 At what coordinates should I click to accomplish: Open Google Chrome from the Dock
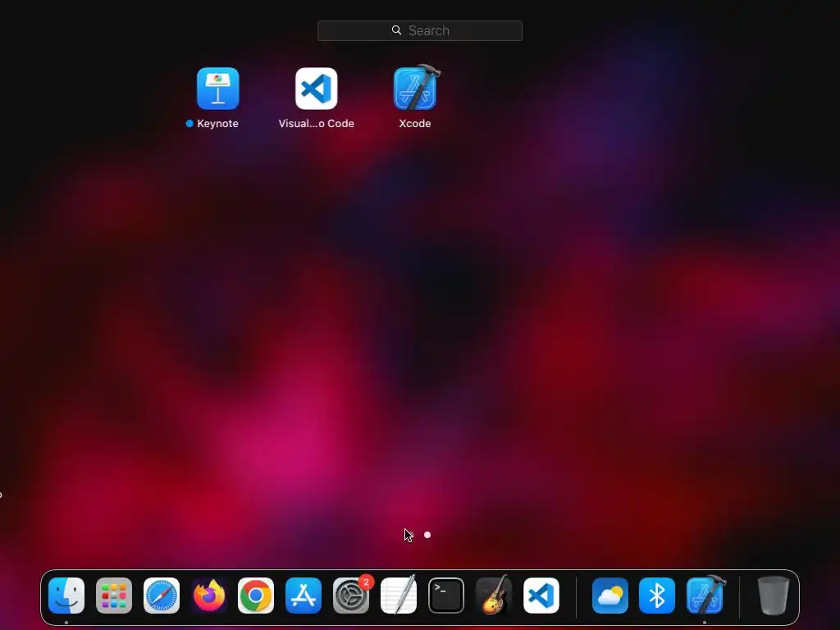[x=256, y=596]
